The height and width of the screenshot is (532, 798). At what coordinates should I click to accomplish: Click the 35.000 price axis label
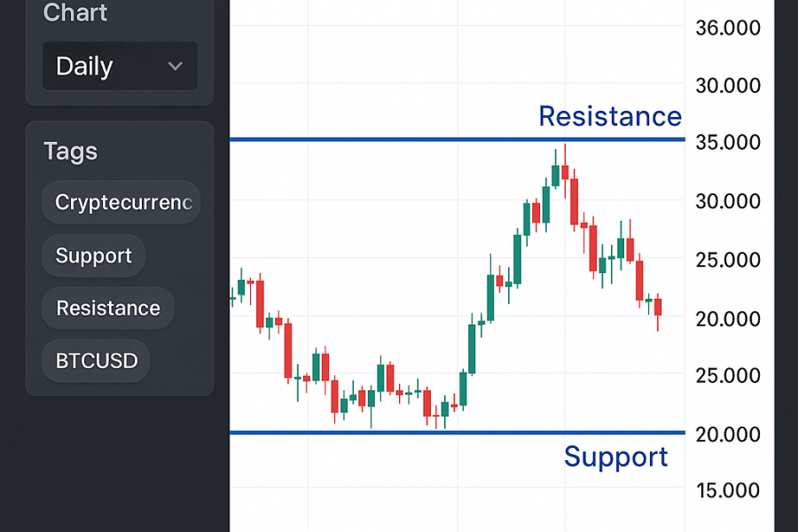coord(728,142)
